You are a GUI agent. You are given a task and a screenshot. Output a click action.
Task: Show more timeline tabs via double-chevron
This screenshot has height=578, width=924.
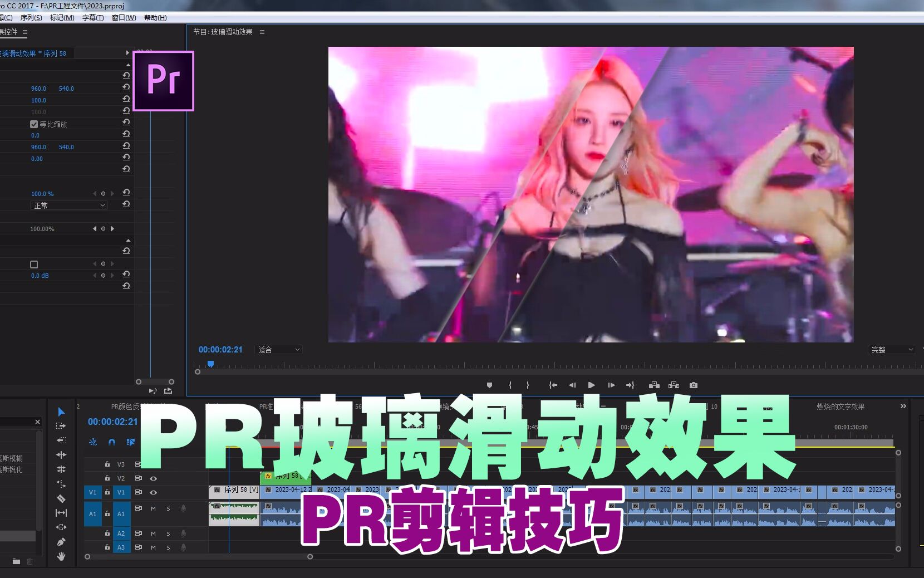903,406
